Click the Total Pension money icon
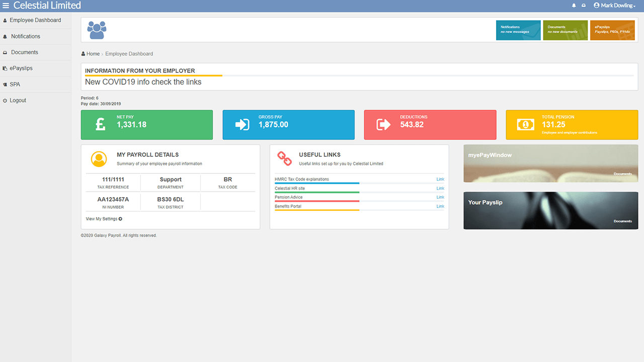Image resolution: width=644 pixels, height=362 pixels. [x=526, y=124]
